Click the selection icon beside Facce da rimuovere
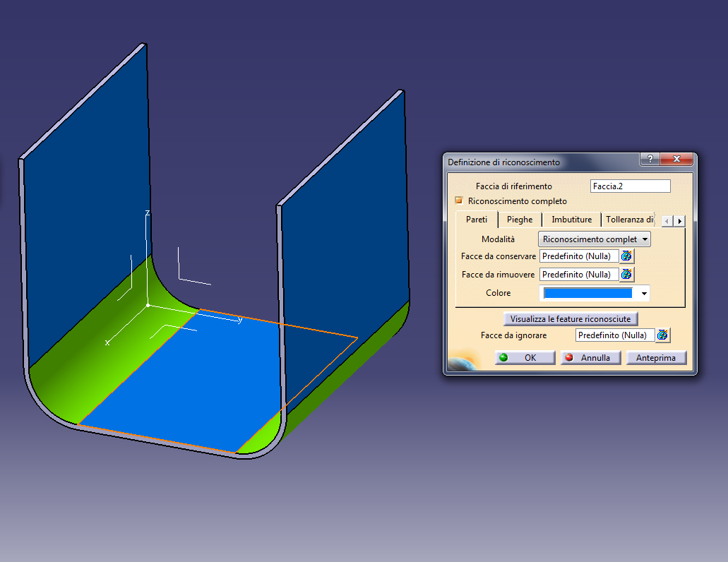The image size is (728, 562). [x=626, y=274]
